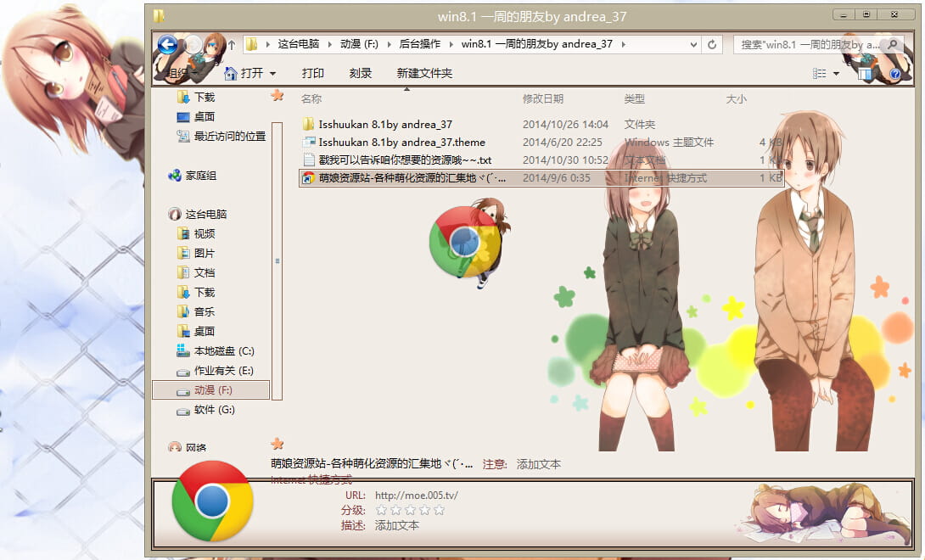Sort by 大小 column header
This screenshot has width=925, height=560.
pyautogui.click(x=736, y=99)
